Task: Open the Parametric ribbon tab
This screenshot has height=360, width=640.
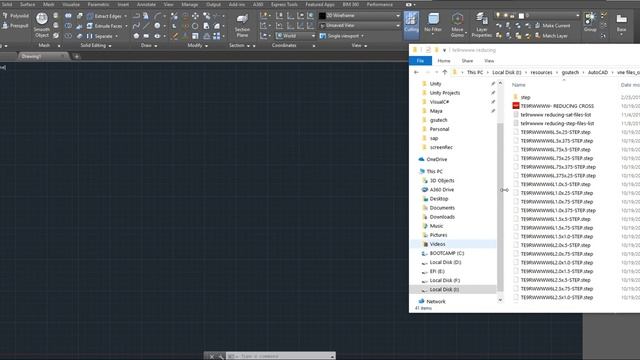Action: 98,4
